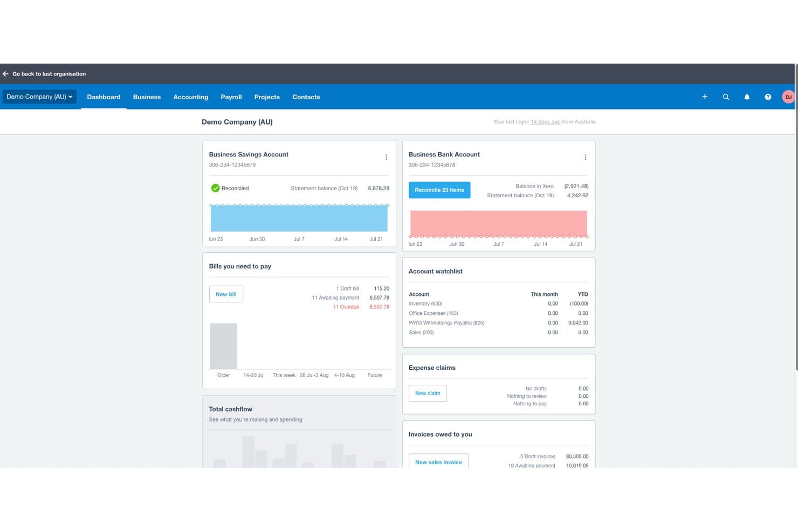Click the No drafts expense claims link

(536, 389)
